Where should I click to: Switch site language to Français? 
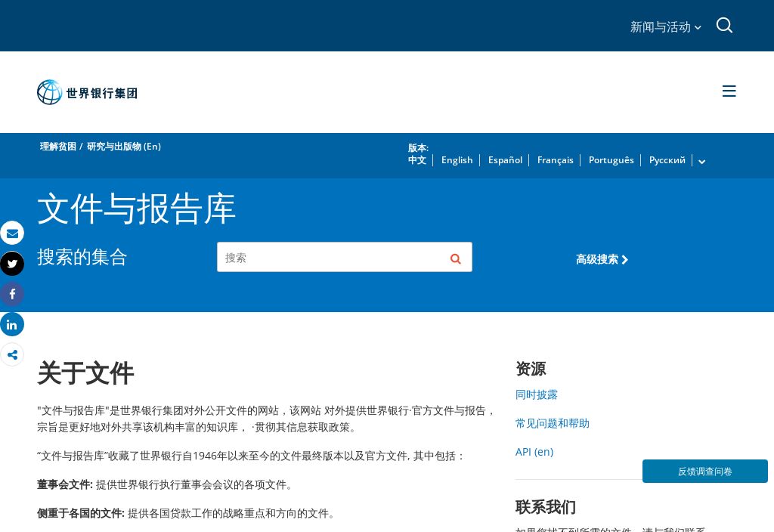556,159
